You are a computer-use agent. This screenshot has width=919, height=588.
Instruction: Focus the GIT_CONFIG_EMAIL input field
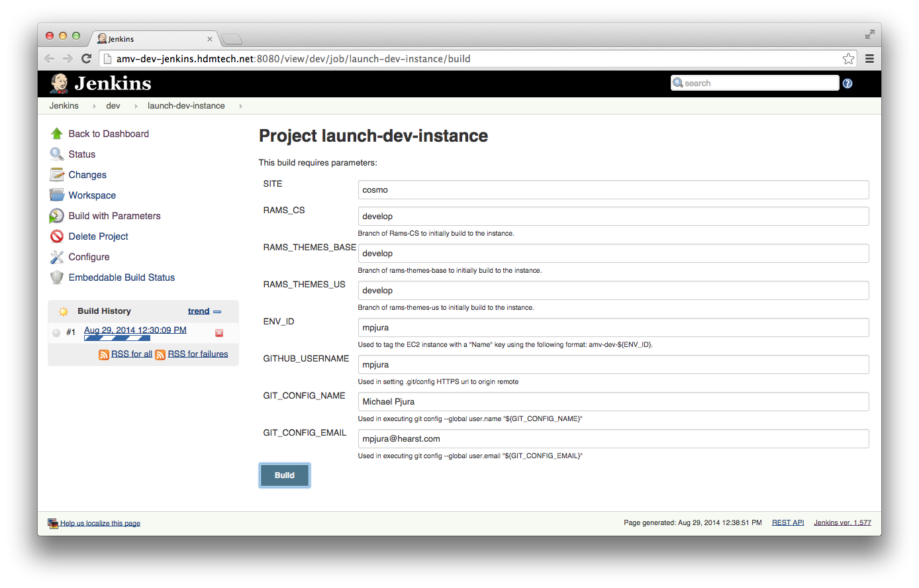click(x=613, y=439)
